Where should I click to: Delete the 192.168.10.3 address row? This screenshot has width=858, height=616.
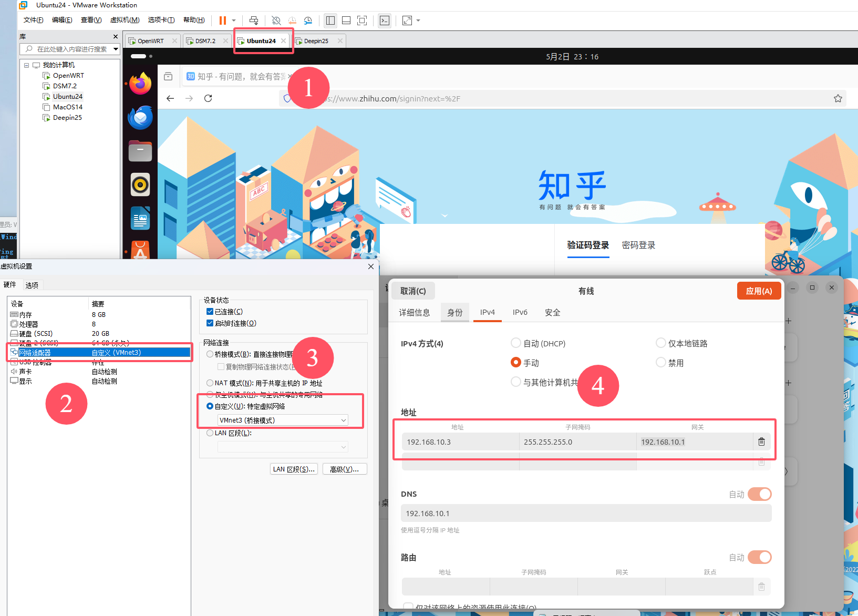pyautogui.click(x=761, y=442)
